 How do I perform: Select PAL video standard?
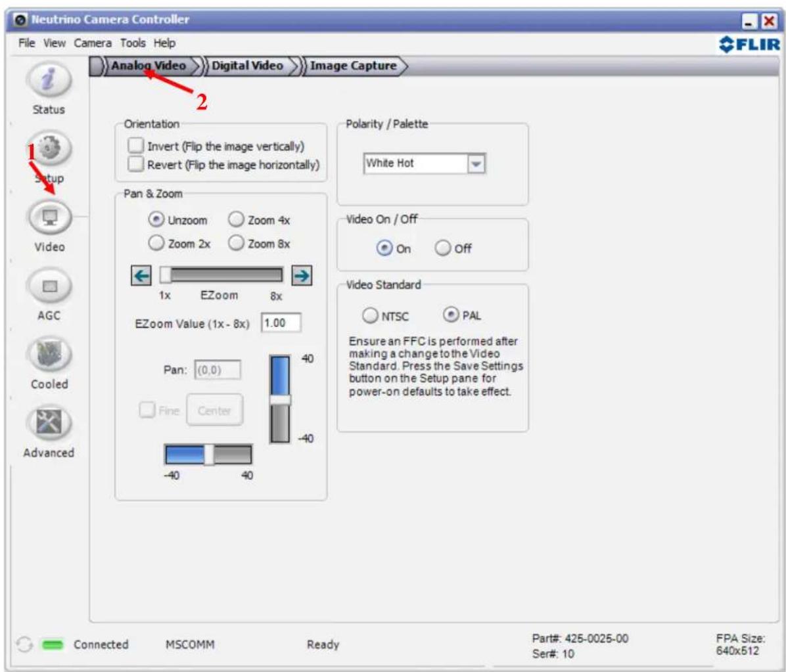[x=451, y=314]
